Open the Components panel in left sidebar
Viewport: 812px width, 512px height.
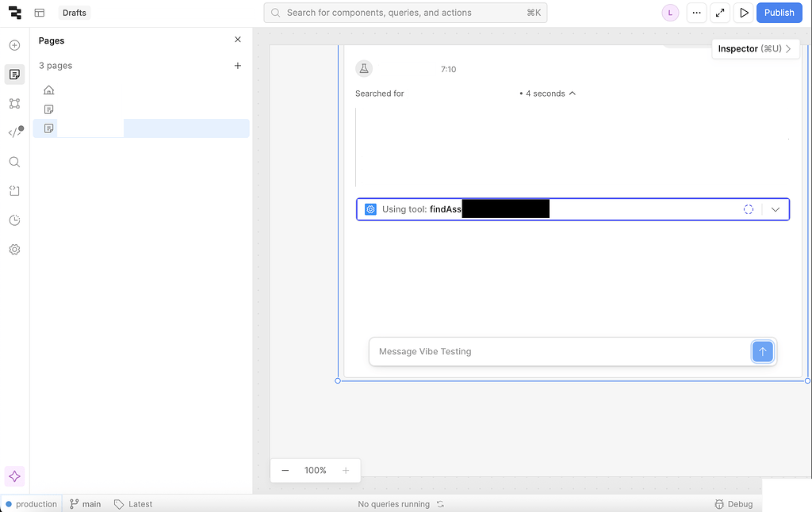pyautogui.click(x=14, y=103)
